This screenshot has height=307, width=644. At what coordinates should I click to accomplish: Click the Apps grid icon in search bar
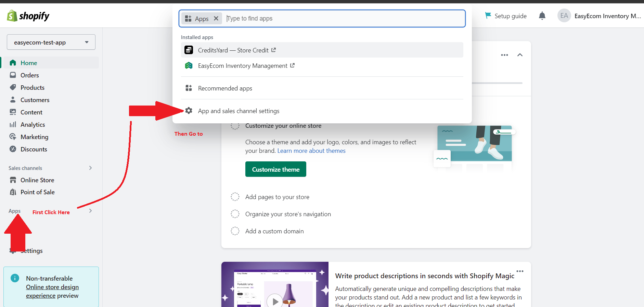coord(188,19)
